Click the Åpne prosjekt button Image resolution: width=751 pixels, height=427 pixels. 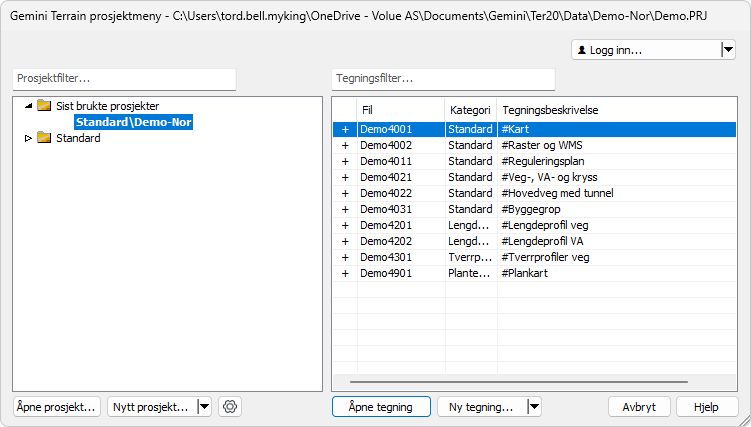click(57, 406)
